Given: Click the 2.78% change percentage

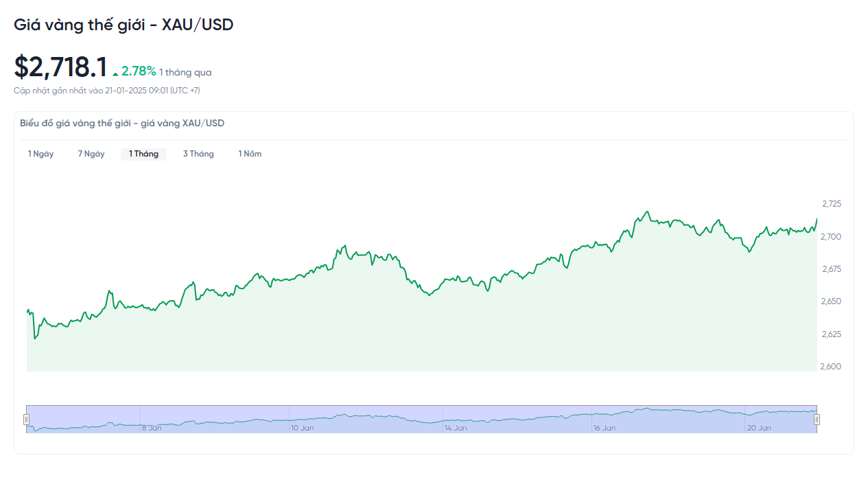Looking at the screenshot, I should (139, 71).
